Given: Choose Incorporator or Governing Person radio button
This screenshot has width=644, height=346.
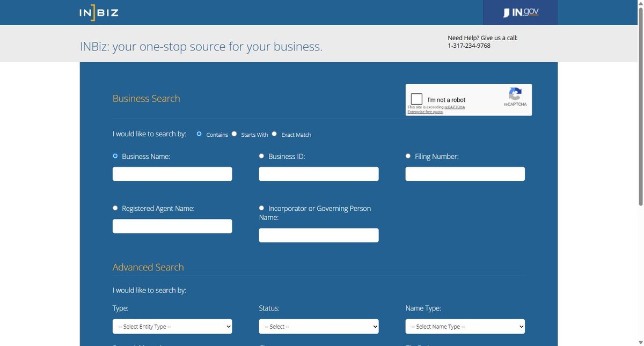Looking at the screenshot, I should 262,208.
